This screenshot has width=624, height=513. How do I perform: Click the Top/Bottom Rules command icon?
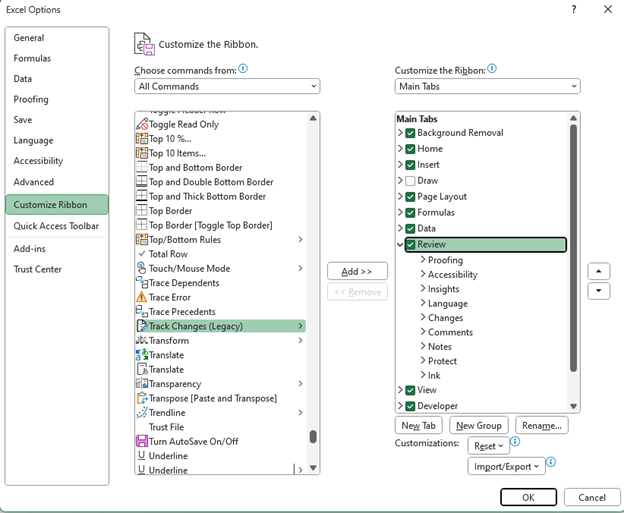click(142, 240)
